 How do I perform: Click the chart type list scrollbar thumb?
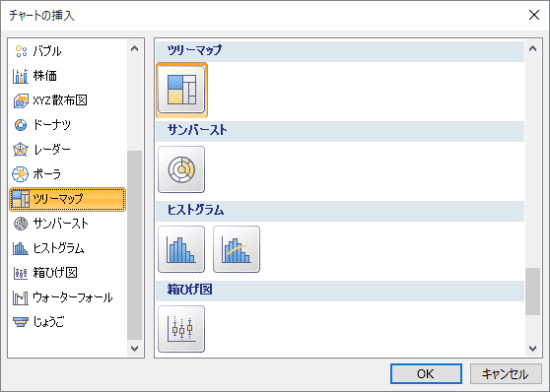click(134, 245)
